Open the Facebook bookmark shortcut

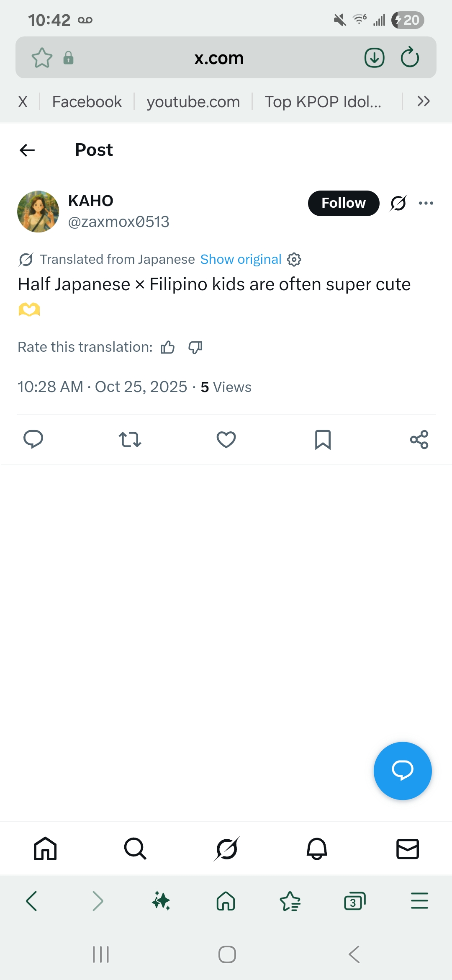[87, 102]
